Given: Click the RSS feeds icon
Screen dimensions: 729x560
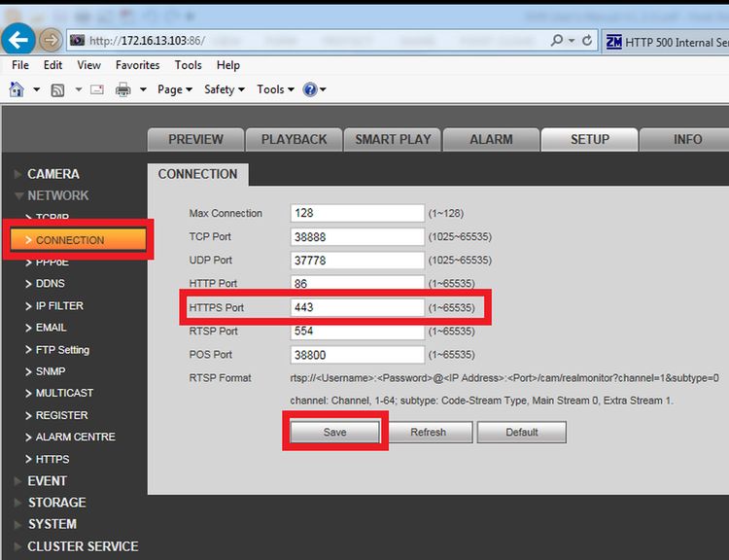Looking at the screenshot, I should pyautogui.click(x=57, y=89).
